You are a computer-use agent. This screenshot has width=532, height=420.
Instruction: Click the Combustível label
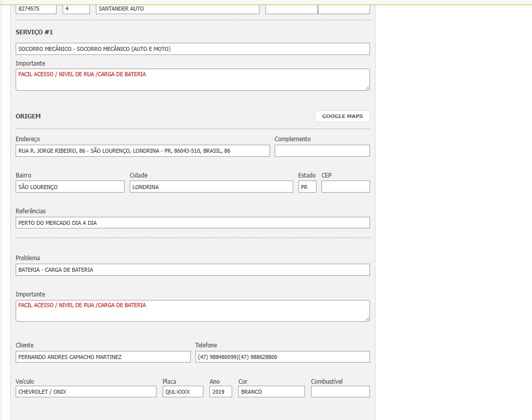tap(327, 381)
